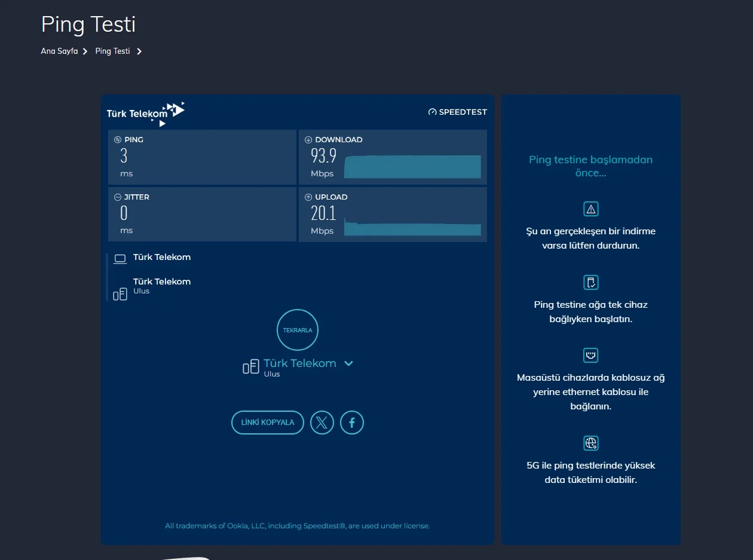The width and height of the screenshot is (753, 560).
Task: Click the jitter icon beside JITTER
Action: tap(118, 197)
